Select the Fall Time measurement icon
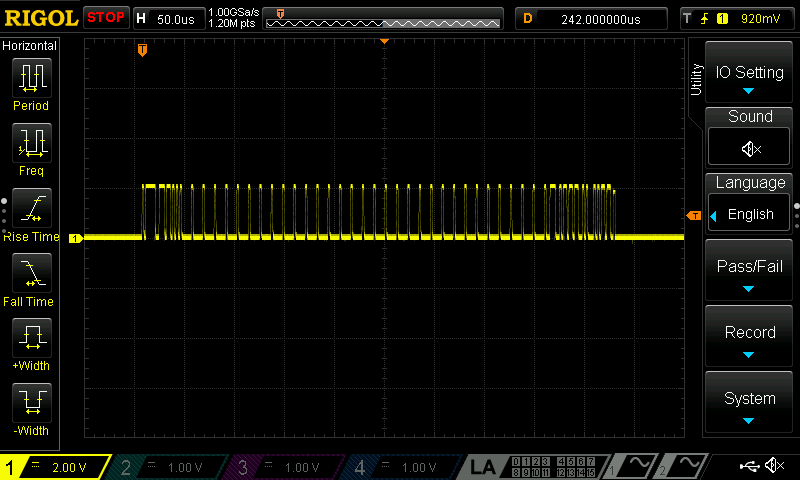This screenshot has height=480, width=800. tap(32, 273)
